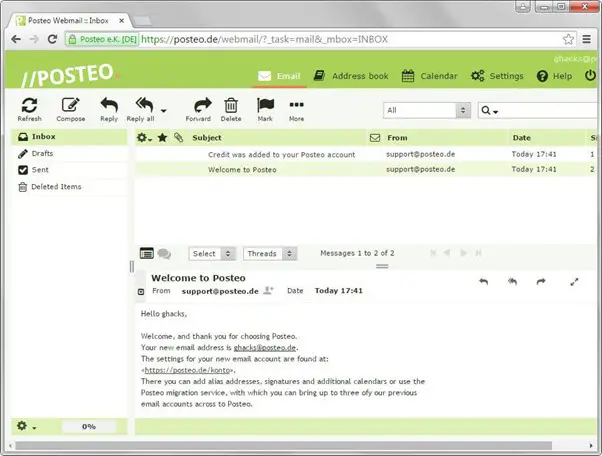The image size is (602, 456).
Task: Go to previous page of messages
Action: coord(447,253)
